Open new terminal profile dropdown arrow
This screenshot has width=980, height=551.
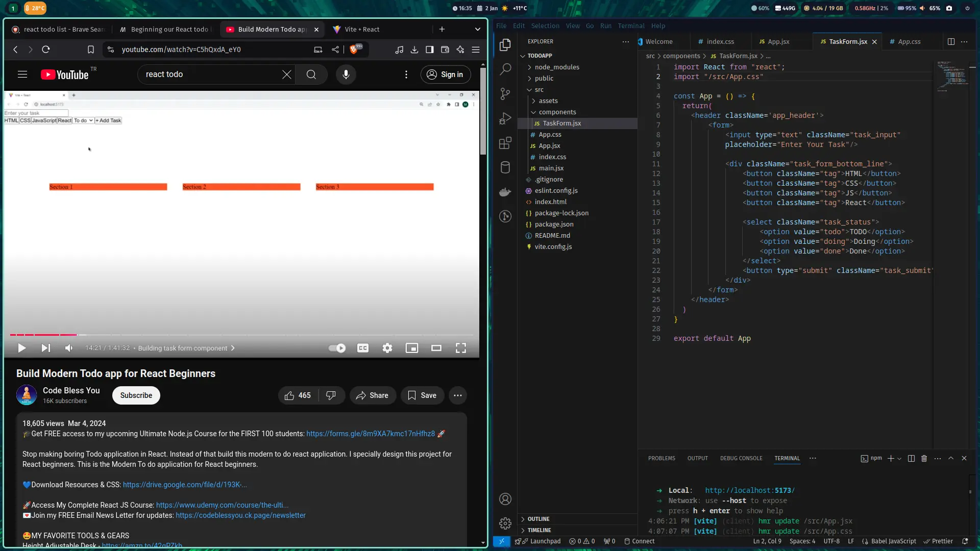click(x=899, y=459)
